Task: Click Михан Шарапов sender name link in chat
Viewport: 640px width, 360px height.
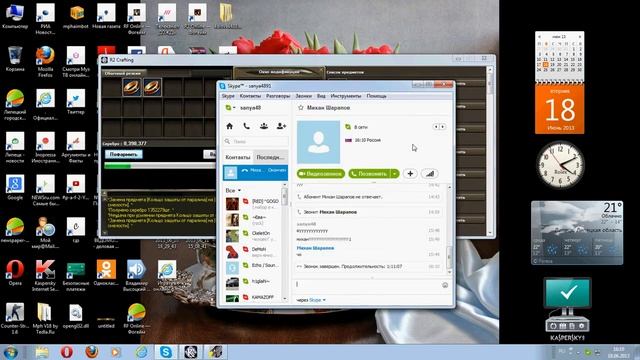Action: pyautogui.click(x=315, y=248)
